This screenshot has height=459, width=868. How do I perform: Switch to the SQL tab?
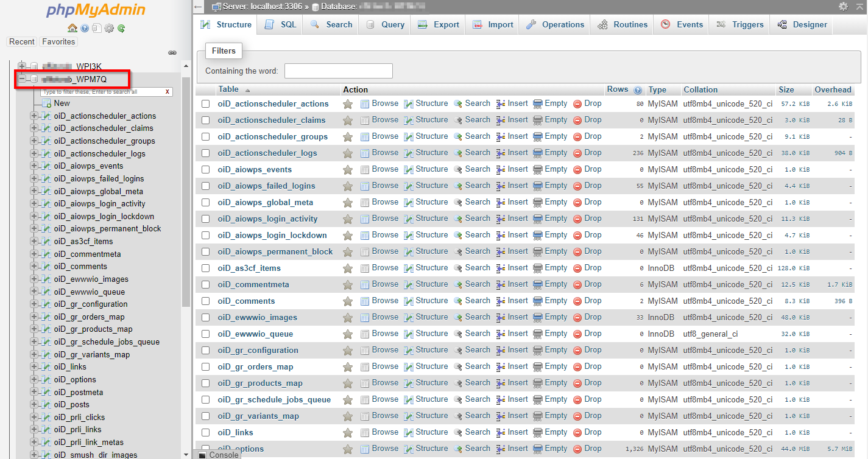point(280,25)
